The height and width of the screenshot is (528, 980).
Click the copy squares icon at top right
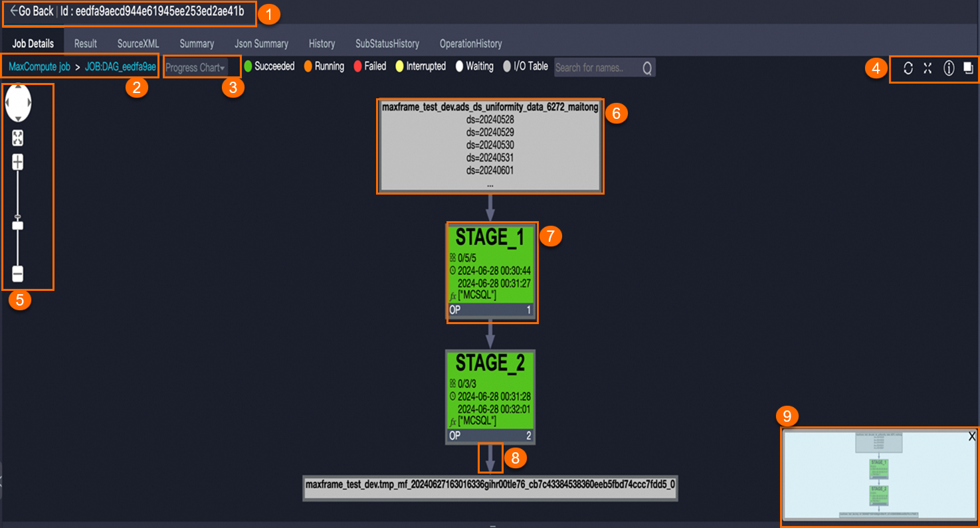coord(969,68)
